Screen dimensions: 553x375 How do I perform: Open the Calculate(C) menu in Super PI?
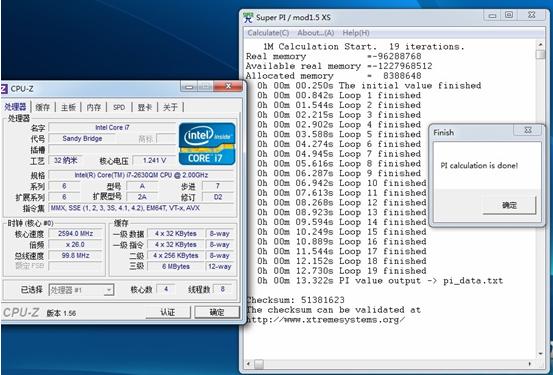click(268, 33)
